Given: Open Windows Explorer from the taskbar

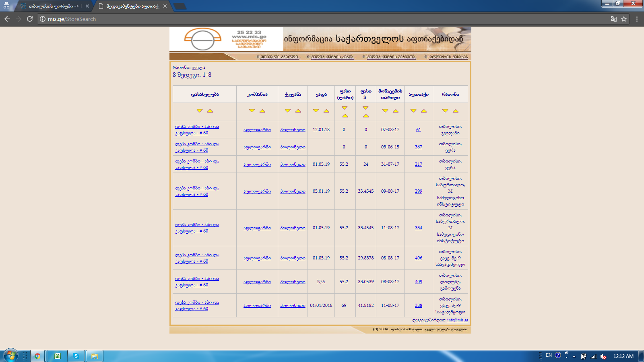Looking at the screenshot, I should pos(95,356).
